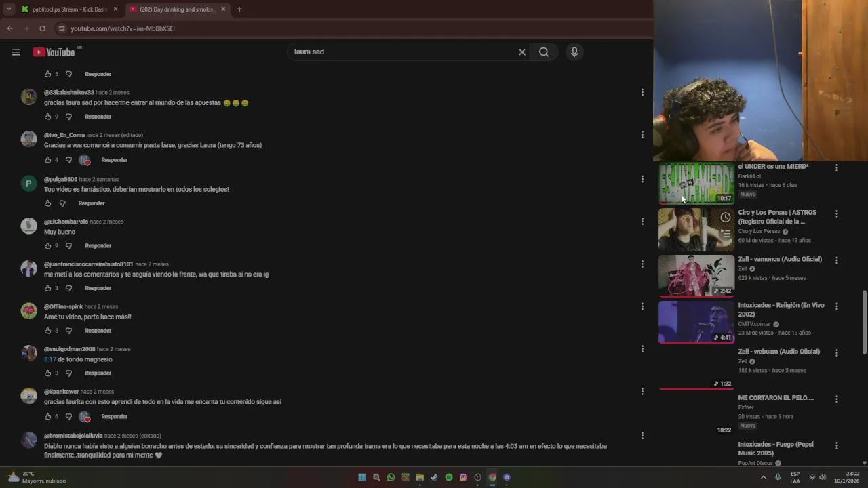Go back to the previous page
This screenshot has width=868, height=488.
pyautogui.click(x=9, y=28)
